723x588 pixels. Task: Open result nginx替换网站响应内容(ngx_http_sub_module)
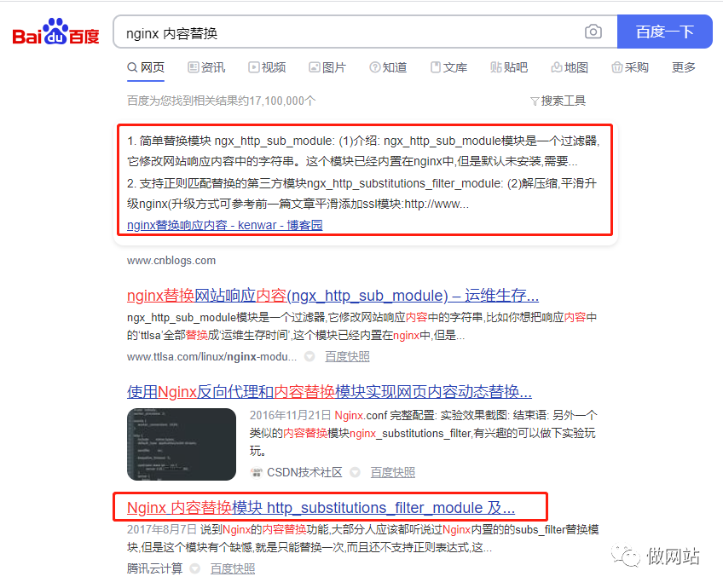click(333, 296)
